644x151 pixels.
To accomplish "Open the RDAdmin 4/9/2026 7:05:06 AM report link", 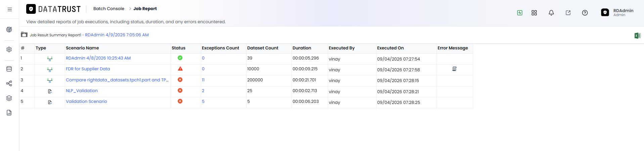I will click(117, 35).
